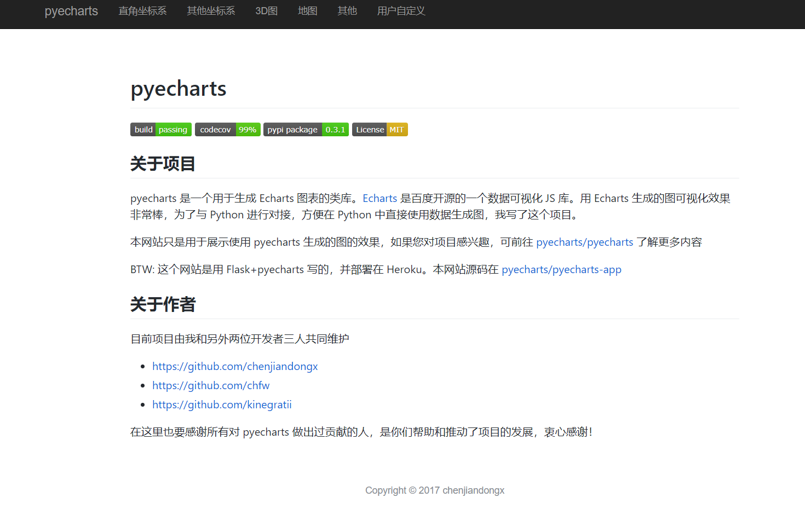
Task: Click the pypi package 0.3.1 badge
Action: [306, 130]
